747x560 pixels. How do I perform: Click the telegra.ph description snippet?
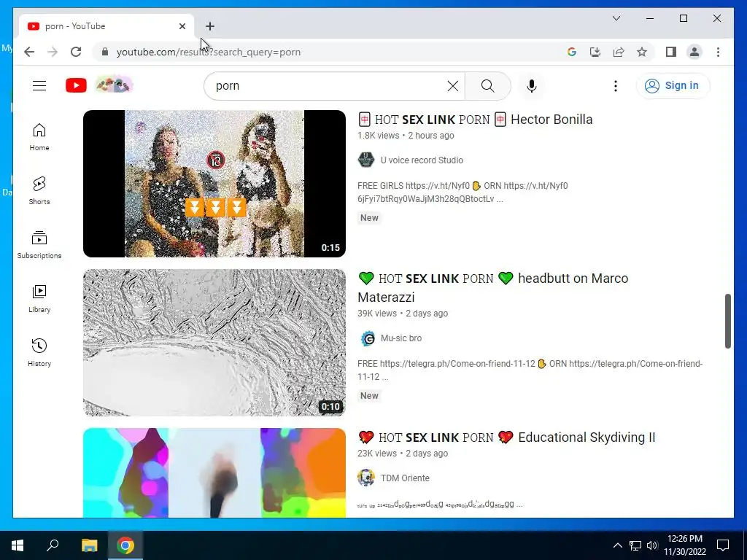pos(530,370)
